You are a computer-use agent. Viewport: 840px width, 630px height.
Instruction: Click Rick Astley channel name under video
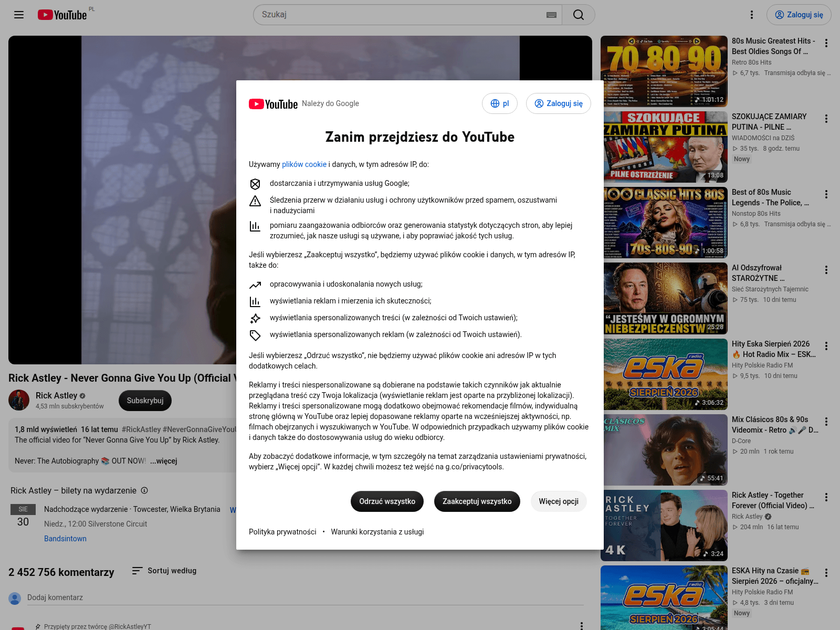click(x=56, y=395)
